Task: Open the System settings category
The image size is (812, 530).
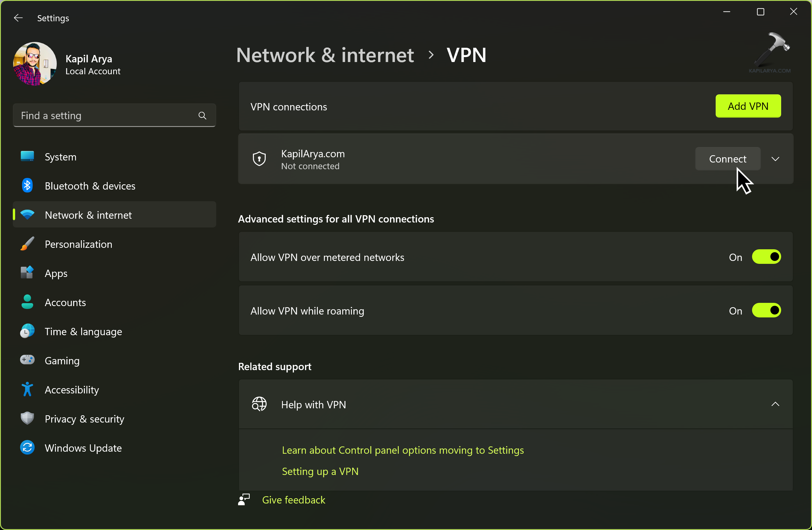Action: click(x=61, y=157)
